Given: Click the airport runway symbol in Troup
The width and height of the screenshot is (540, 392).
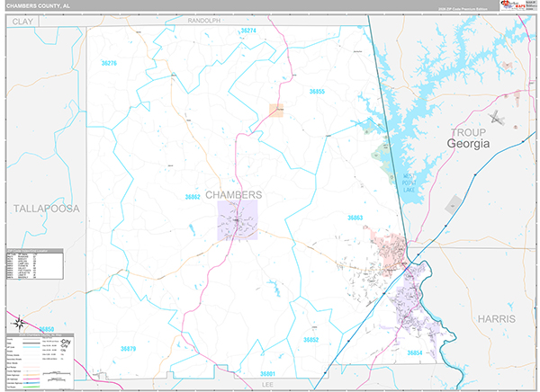Looking at the screenshot, I should click(497, 117).
